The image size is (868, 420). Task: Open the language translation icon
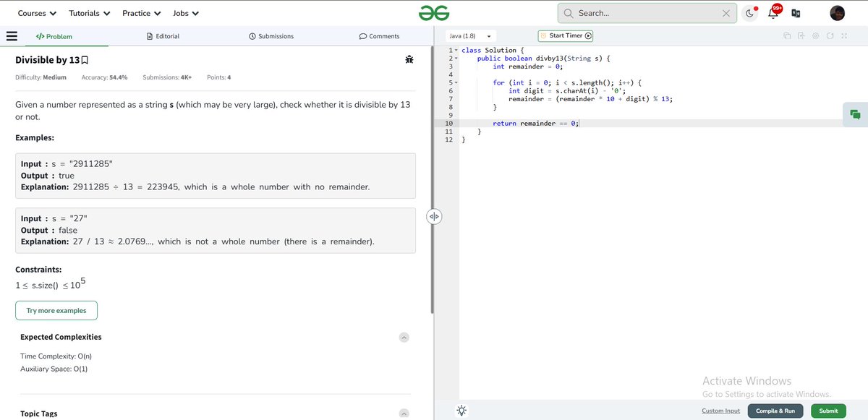pos(796,13)
